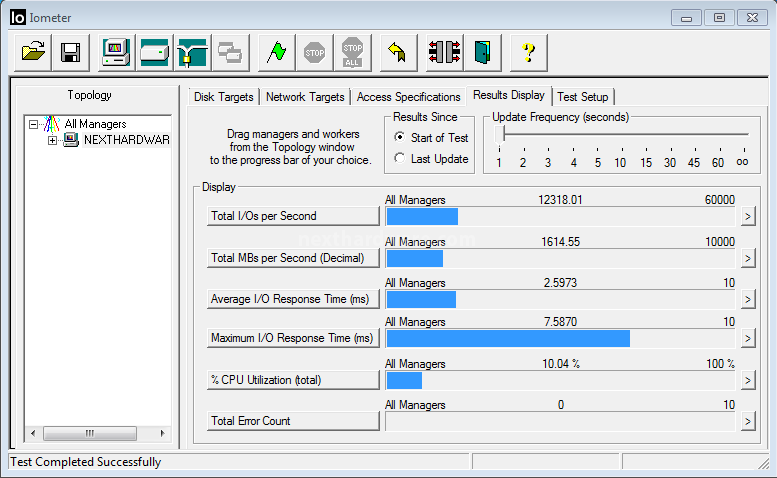Exit Iometer with the door icon
The image size is (777, 478).
coord(483,53)
